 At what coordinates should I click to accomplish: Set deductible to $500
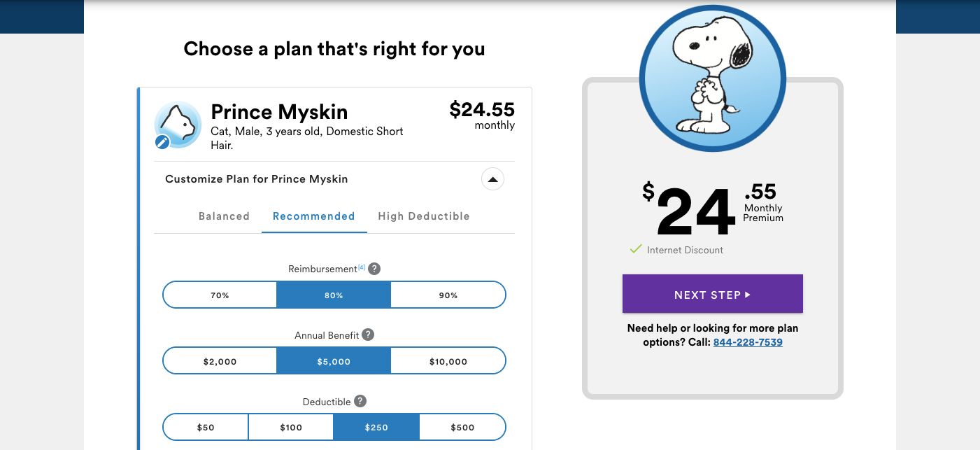pos(462,428)
